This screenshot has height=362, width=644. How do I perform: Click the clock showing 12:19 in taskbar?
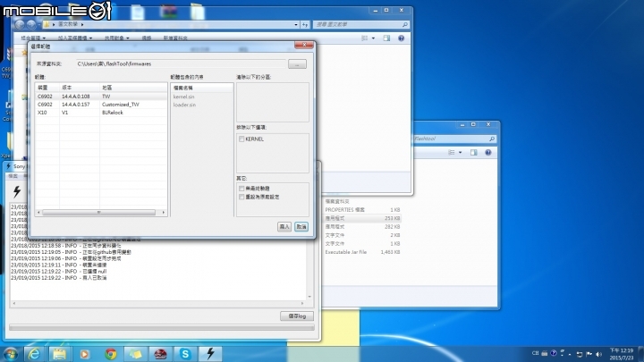[622, 354]
